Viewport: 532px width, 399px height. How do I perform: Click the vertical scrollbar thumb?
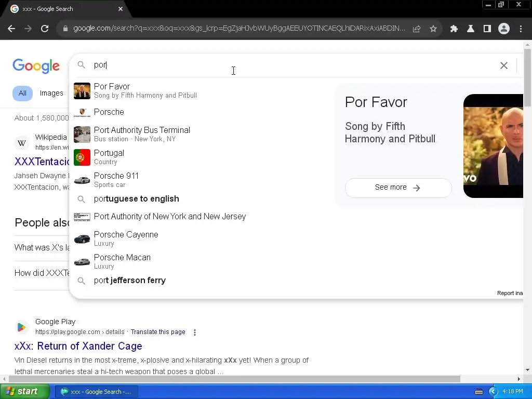[x=527, y=77]
